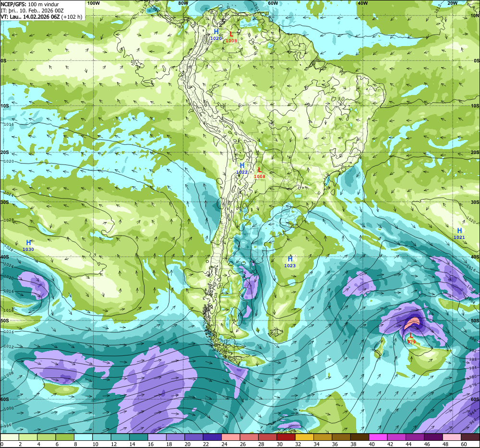The width and height of the screenshot is (480, 448).
Task: Click the valid time 'VT: Lau.. 14.02.2026 06Z'
Action: pyautogui.click(x=30, y=17)
